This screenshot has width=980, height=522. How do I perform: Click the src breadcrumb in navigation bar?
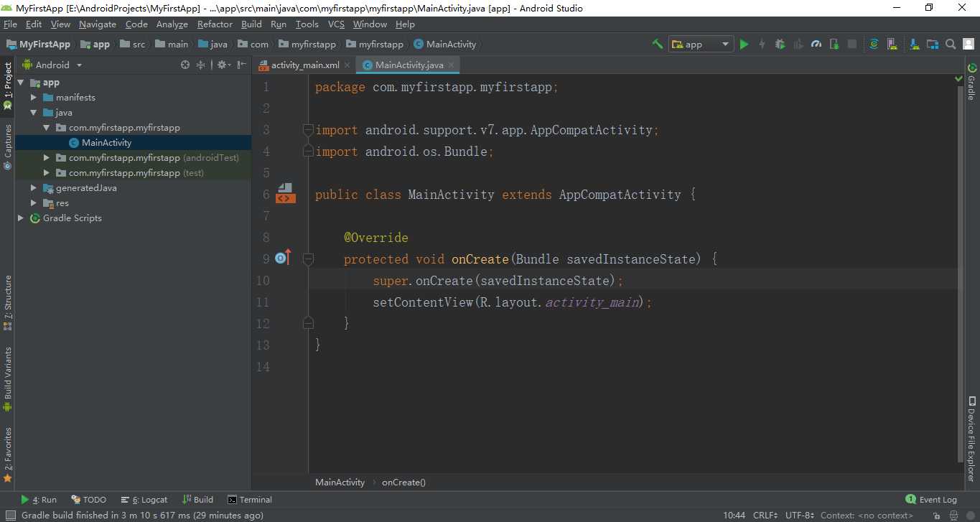[x=133, y=45]
